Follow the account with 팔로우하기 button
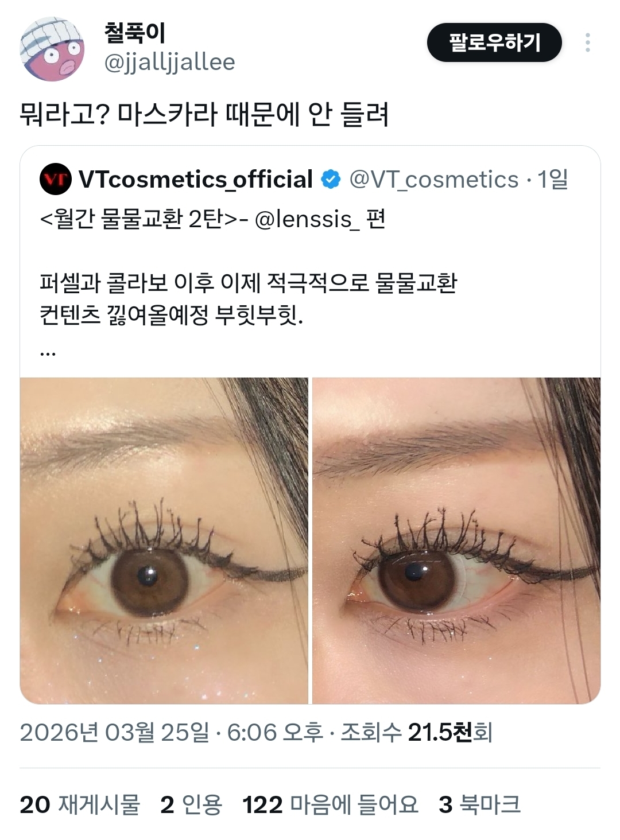 click(x=494, y=42)
